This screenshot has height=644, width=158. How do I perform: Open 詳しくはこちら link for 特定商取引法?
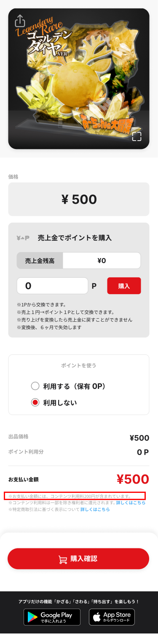(95, 509)
